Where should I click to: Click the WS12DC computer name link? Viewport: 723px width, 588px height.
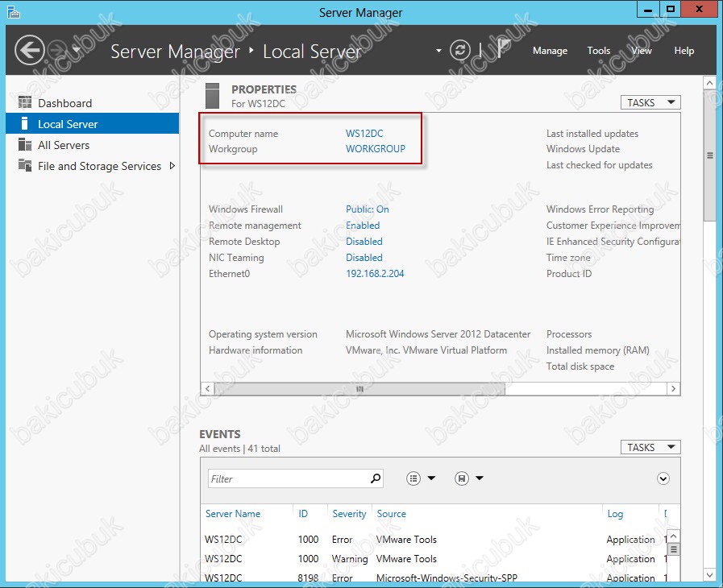364,133
